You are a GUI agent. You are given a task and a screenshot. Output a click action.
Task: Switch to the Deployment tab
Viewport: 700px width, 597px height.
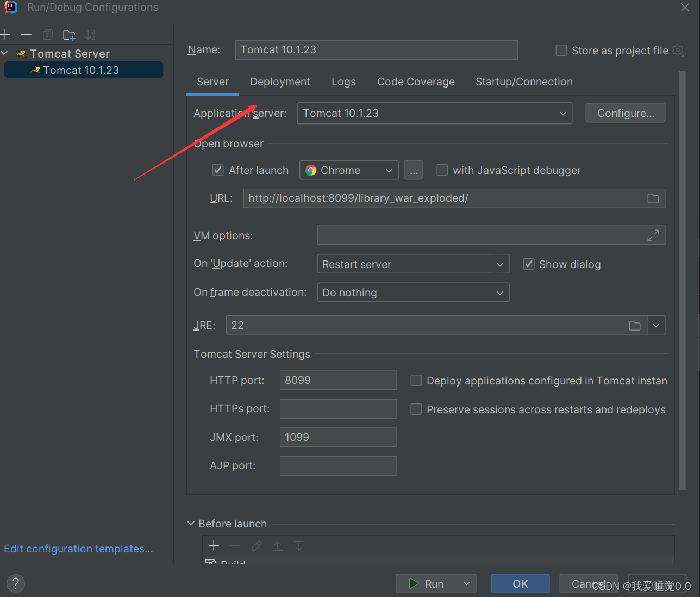click(x=280, y=82)
